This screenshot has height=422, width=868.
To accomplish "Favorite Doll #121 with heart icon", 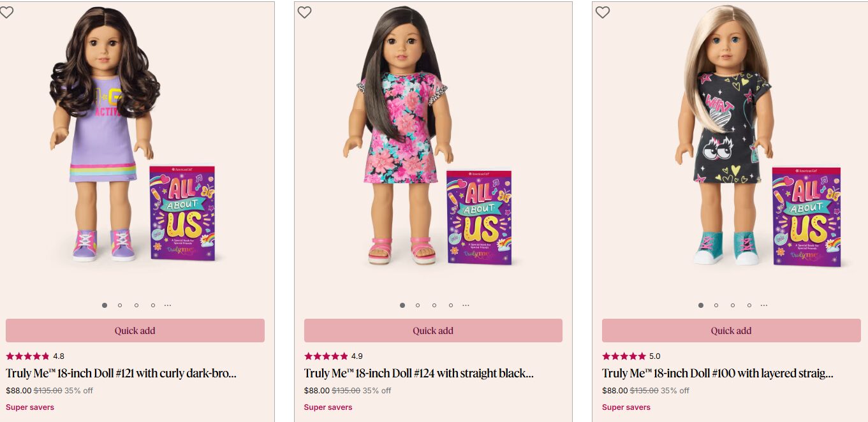I will (6, 11).
